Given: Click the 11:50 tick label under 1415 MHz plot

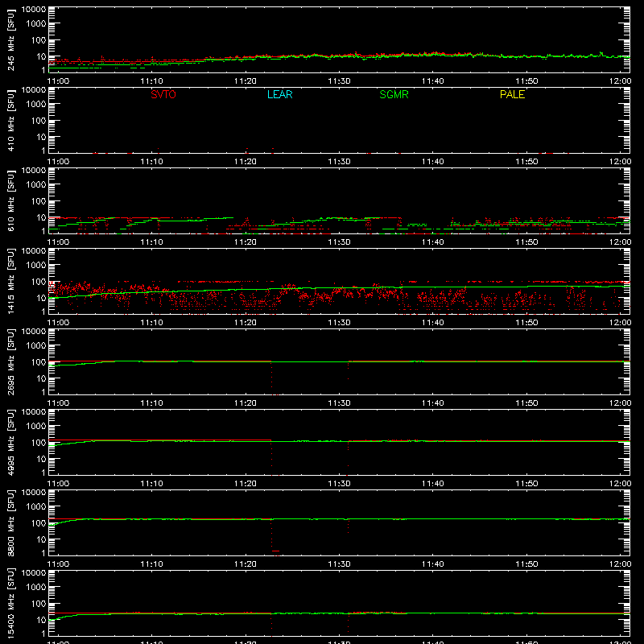Looking at the screenshot, I should (x=526, y=323).
